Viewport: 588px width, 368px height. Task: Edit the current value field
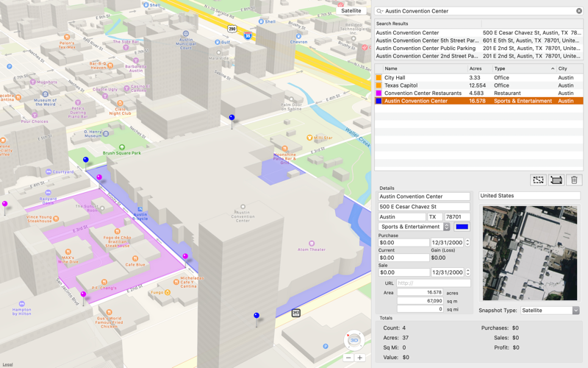point(404,258)
